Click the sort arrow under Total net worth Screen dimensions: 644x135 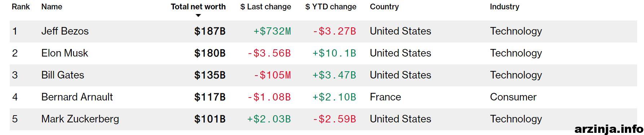[198, 15]
